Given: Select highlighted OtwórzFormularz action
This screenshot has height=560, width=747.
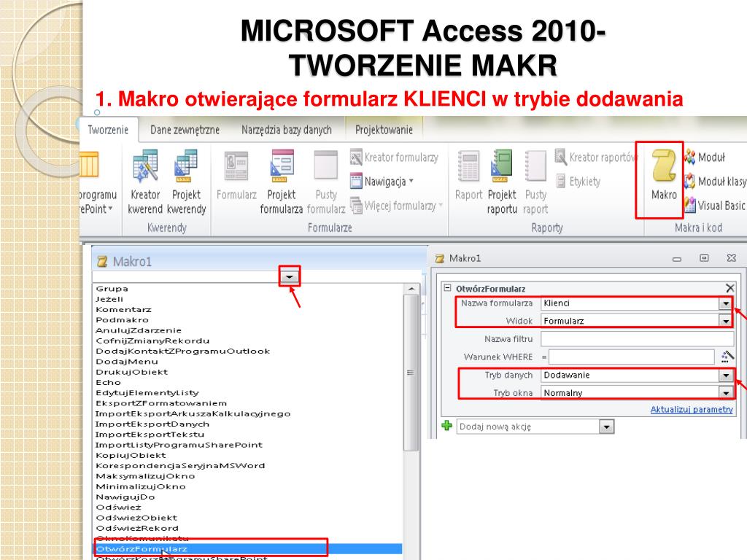Looking at the screenshot, I should (x=248, y=549).
